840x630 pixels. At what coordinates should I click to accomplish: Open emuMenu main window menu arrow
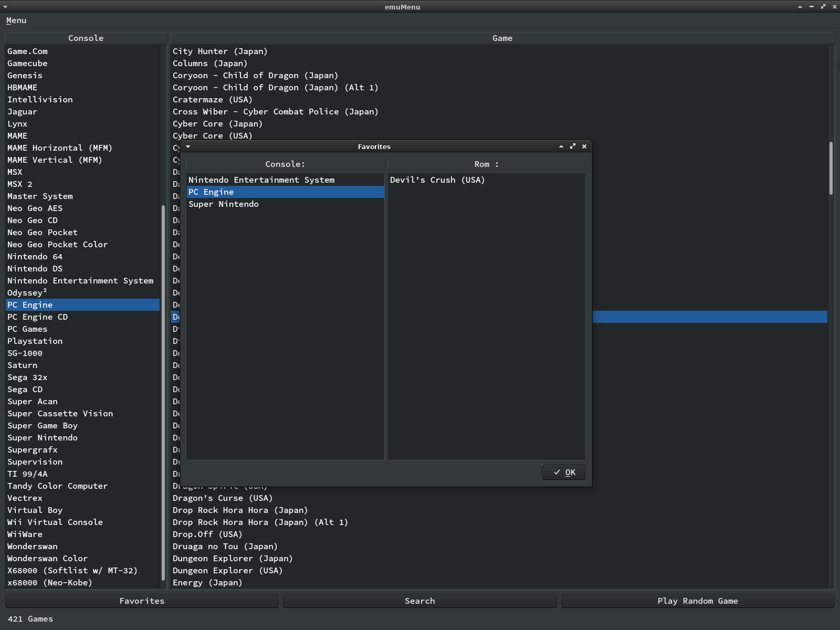tap(5, 7)
